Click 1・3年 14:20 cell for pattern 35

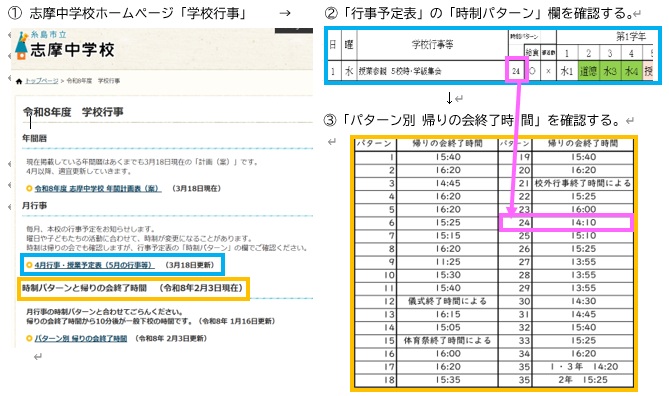(x=583, y=367)
